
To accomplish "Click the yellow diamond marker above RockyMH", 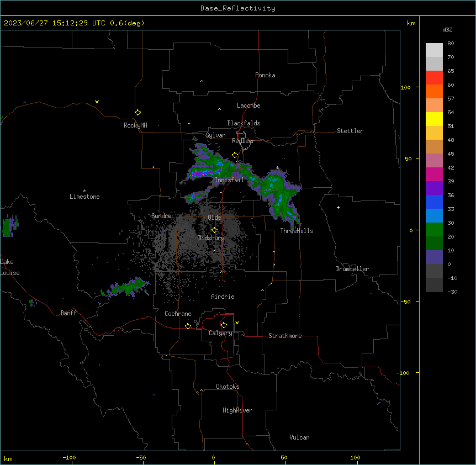I will click(x=138, y=113).
